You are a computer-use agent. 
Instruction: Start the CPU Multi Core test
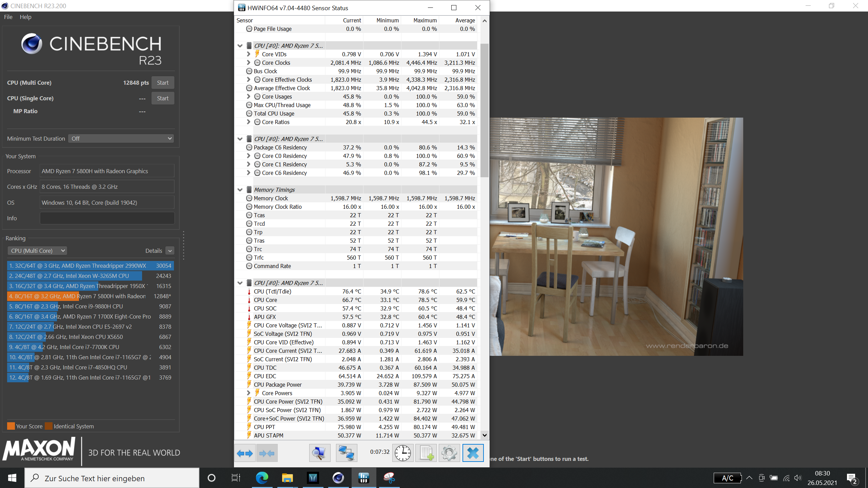coord(163,83)
